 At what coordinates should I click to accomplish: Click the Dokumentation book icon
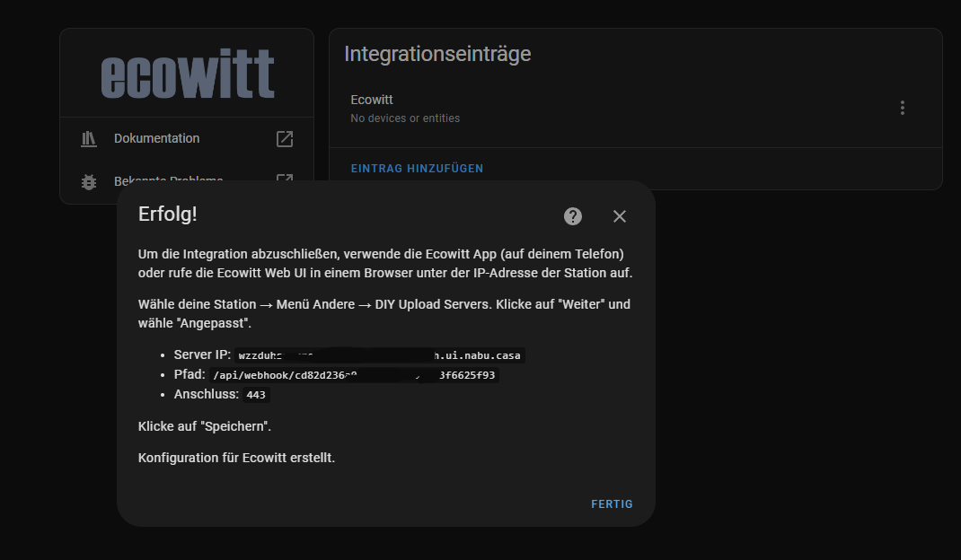click(89, 139)
